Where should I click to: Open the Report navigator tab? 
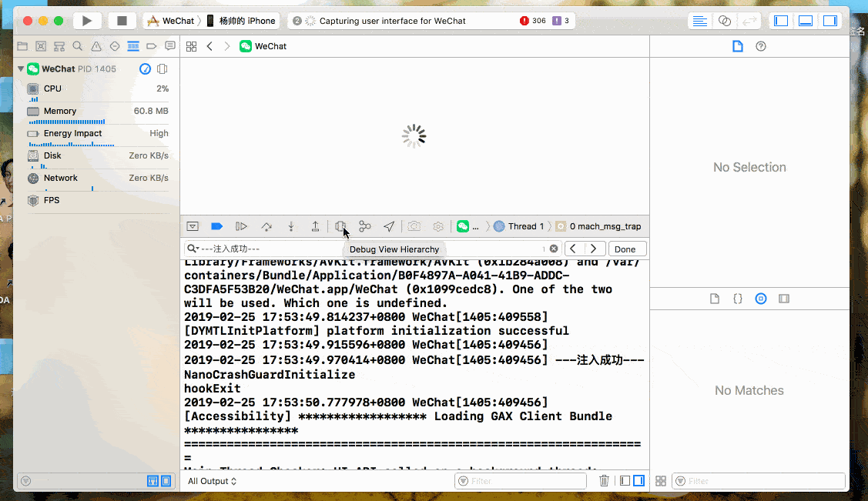coord(170,46)
